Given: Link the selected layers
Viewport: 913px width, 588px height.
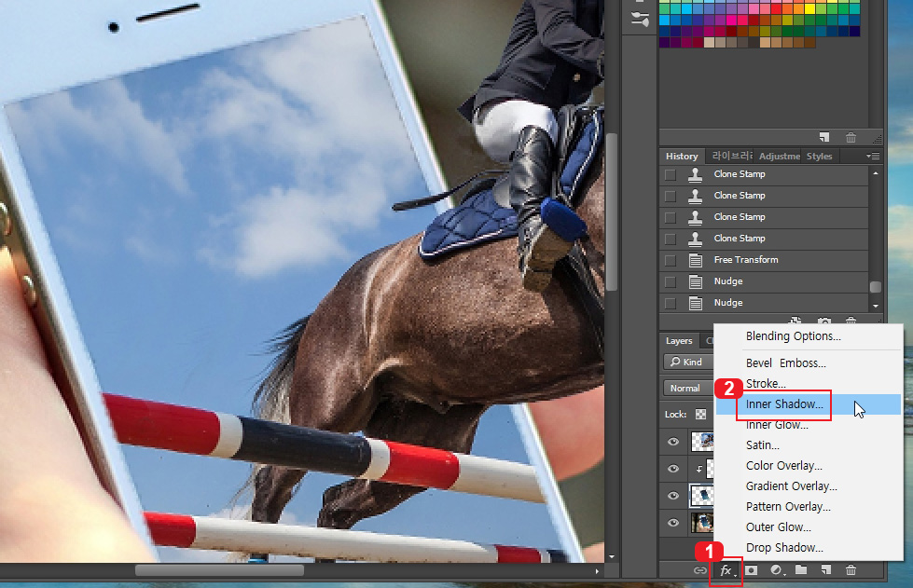Looking at the screenshot, I should pyautogui.click(x=699, y=569).
